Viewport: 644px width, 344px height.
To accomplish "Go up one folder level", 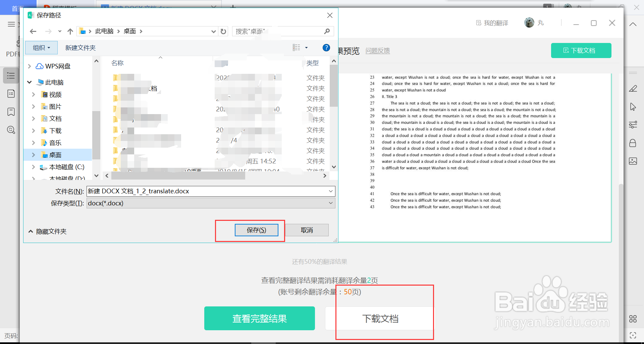I will click(x=70, y=31).
